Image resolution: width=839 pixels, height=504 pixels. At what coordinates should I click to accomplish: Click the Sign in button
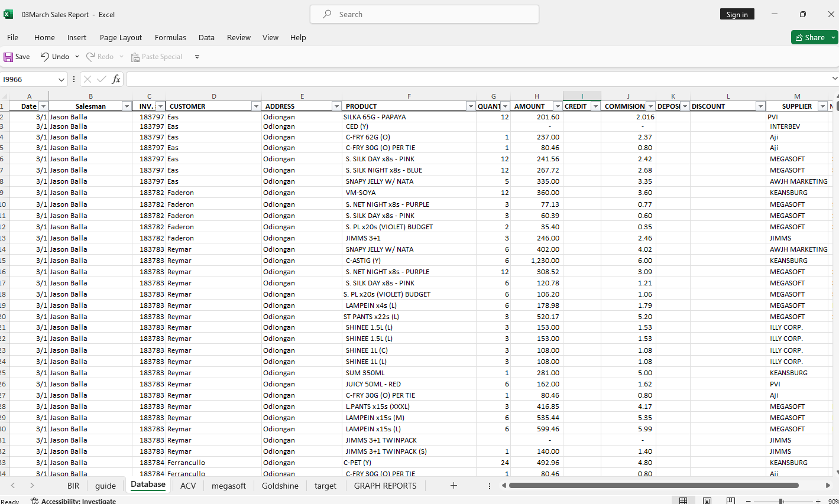click(x=737, y=14)
